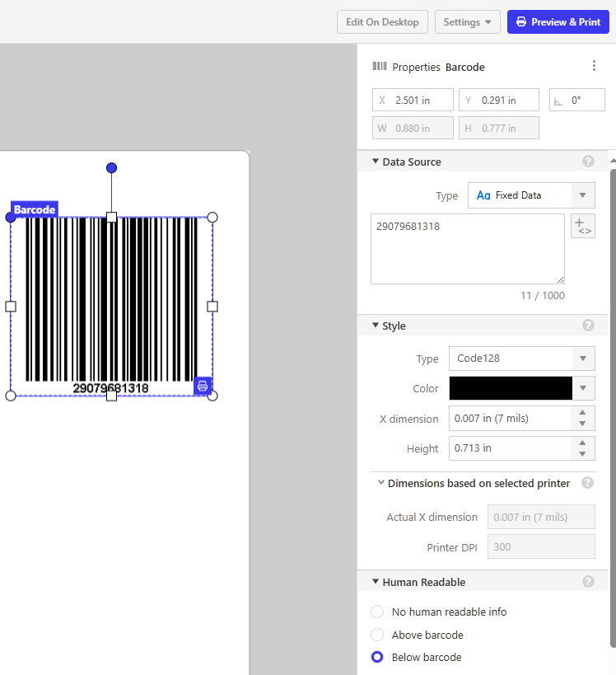Open the Settings menu
This screenshot has height=675, width=616.
pos(467,22)
